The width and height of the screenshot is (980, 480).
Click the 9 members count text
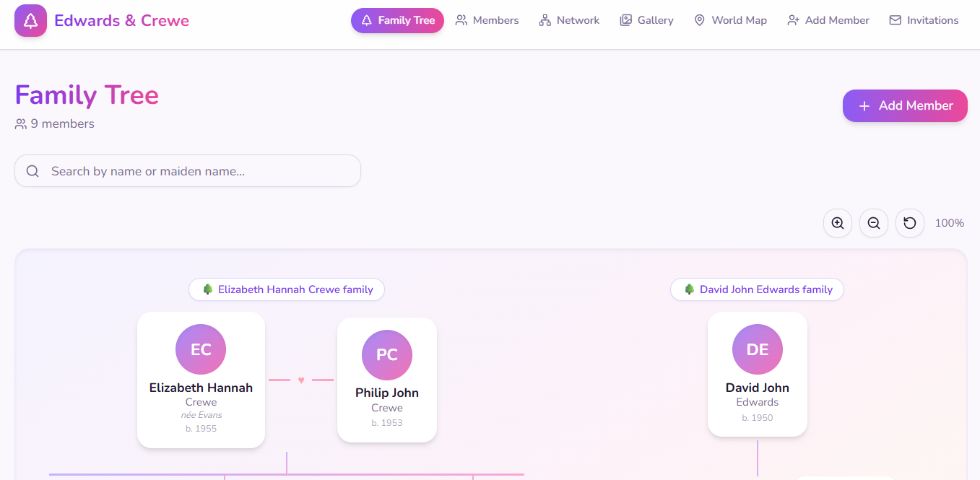pyautogui.click(x=63, y=123)
